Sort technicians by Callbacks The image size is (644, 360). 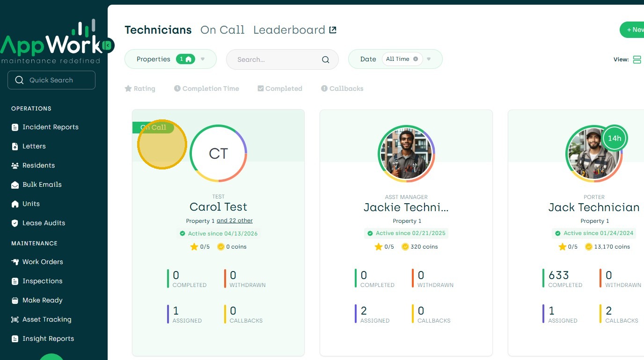coord(342,88)
